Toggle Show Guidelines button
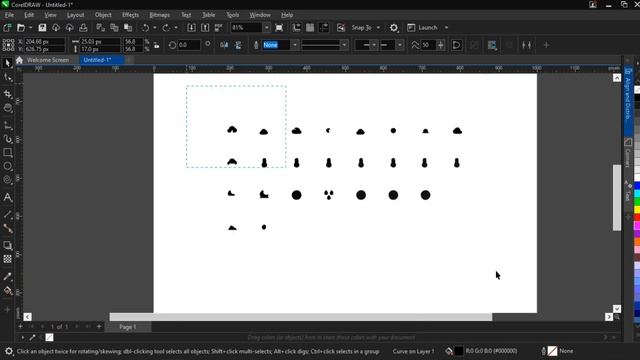The width and height of the screenshot is (640, 360). point(324,28)
